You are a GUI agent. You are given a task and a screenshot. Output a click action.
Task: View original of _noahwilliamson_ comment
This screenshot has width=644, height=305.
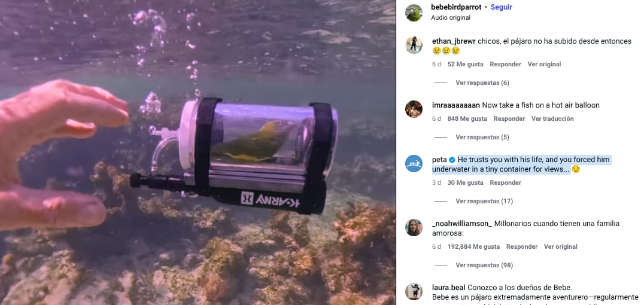(561, 247)
